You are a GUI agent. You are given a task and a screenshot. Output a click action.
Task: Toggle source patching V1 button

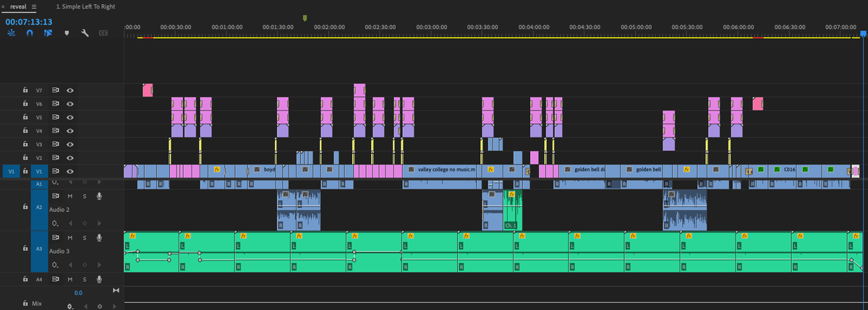pos(11,171)
